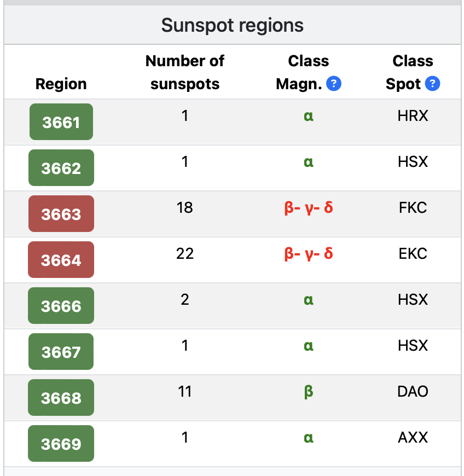The width and height of the screenshot is (464, 476).
Task: Click beta-gamma-delta class for region 3663
Action: pos(309,208)
